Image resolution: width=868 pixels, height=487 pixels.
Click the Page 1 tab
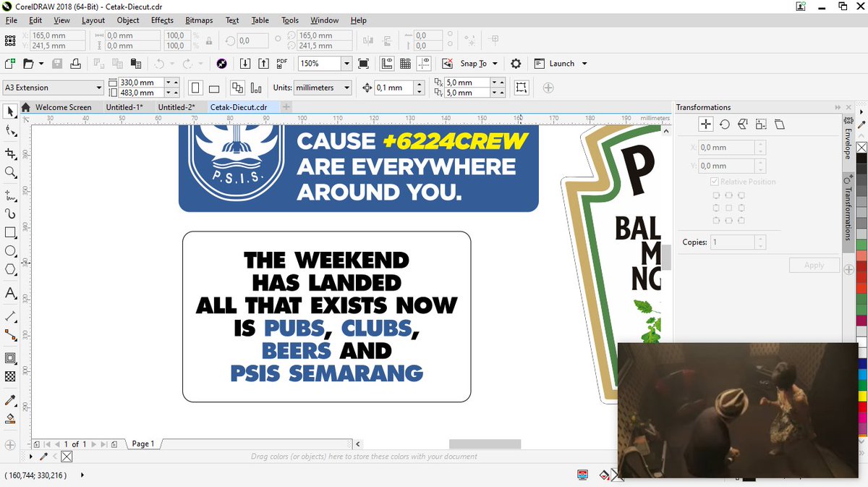pyautogui.click(x=143, y=444)
